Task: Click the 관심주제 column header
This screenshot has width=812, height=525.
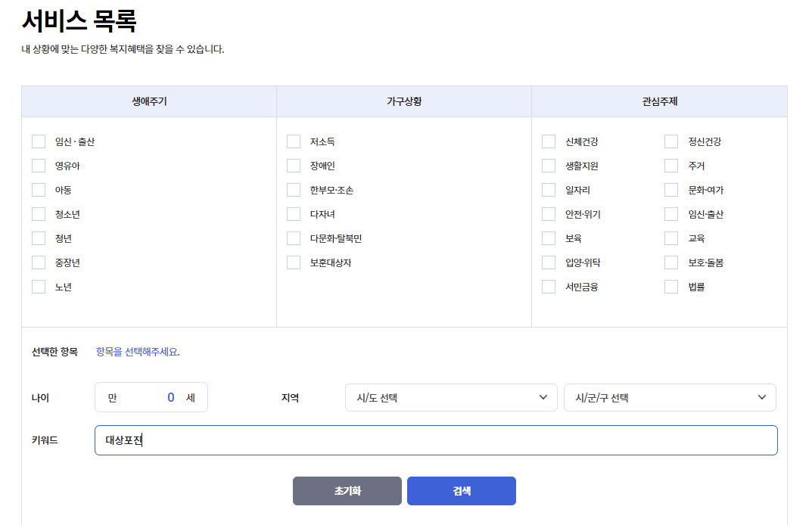Action: click(x=660, y=101)
